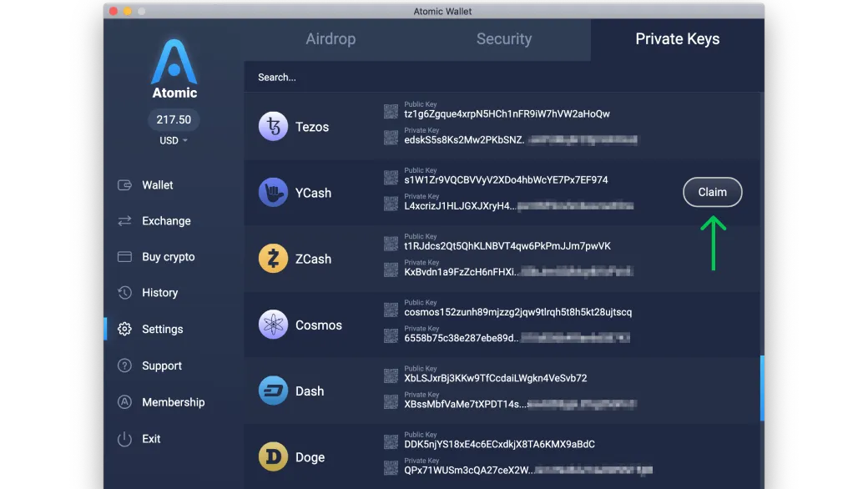Click the 217.50 balance pill

click(174, 119)
